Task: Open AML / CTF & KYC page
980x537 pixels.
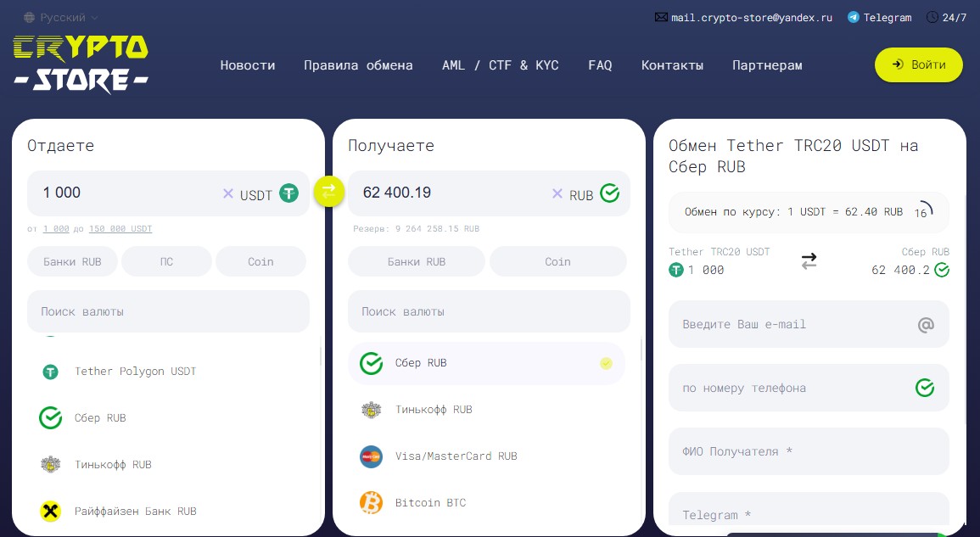Action: [500, 65]
